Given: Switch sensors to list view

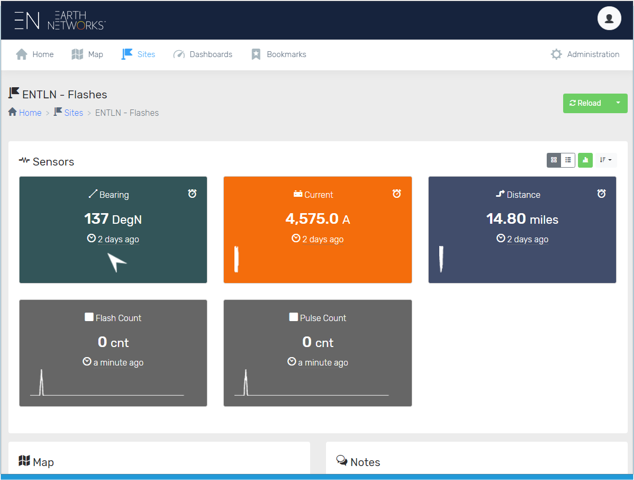Looking at the screenshot, I should point(568,160).
